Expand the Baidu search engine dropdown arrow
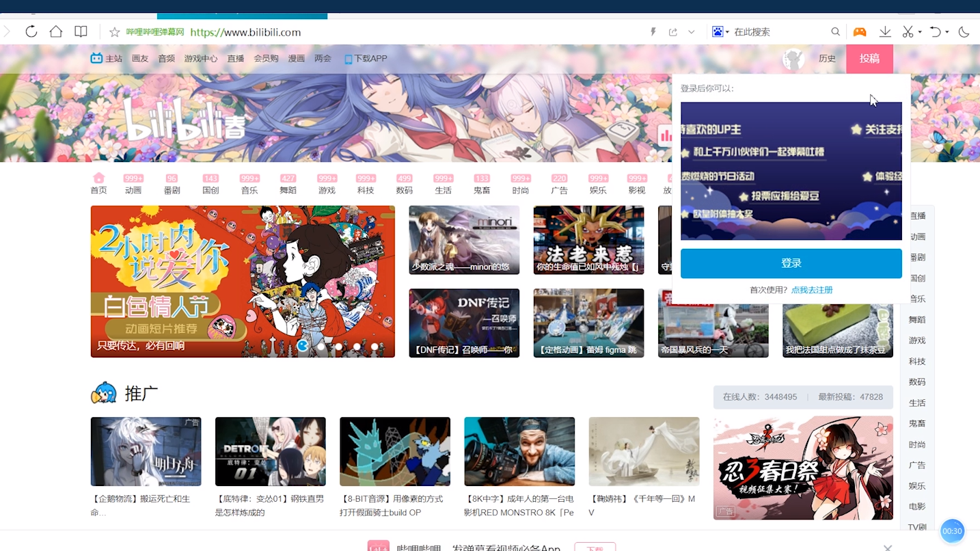 pyautogui.click(x=727, y=32)
